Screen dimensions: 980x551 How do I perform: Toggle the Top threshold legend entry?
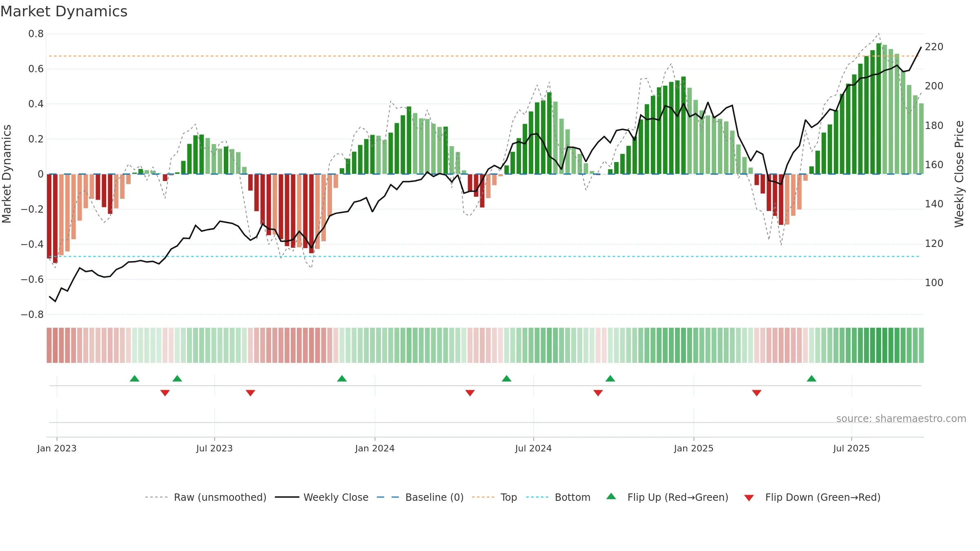click(x=494, y=497)
